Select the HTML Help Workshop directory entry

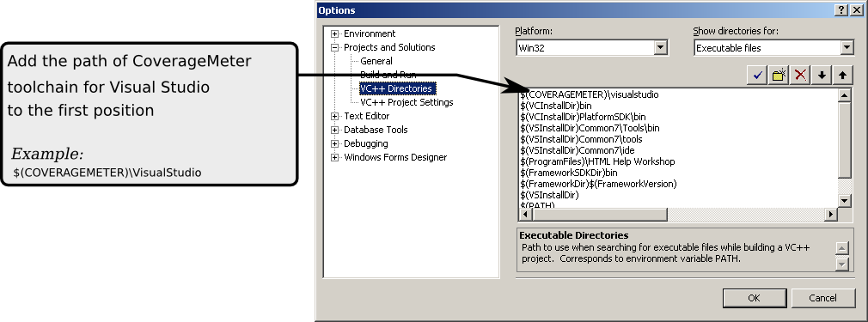[x=597, y=161]
